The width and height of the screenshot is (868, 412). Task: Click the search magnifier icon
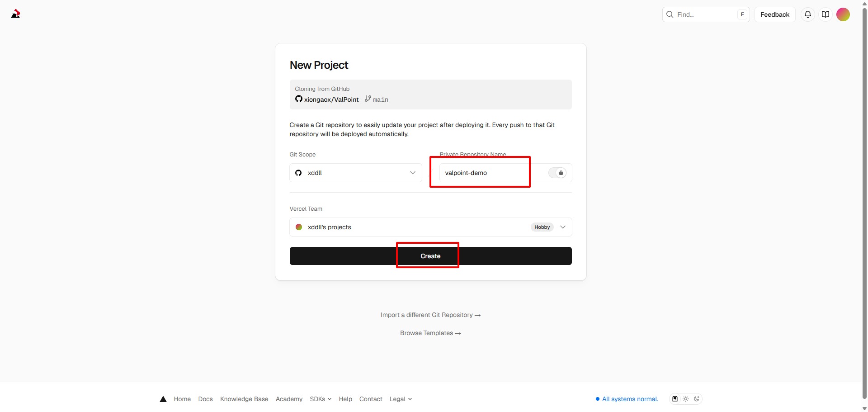pyautogui.click(x=670, y=14)
